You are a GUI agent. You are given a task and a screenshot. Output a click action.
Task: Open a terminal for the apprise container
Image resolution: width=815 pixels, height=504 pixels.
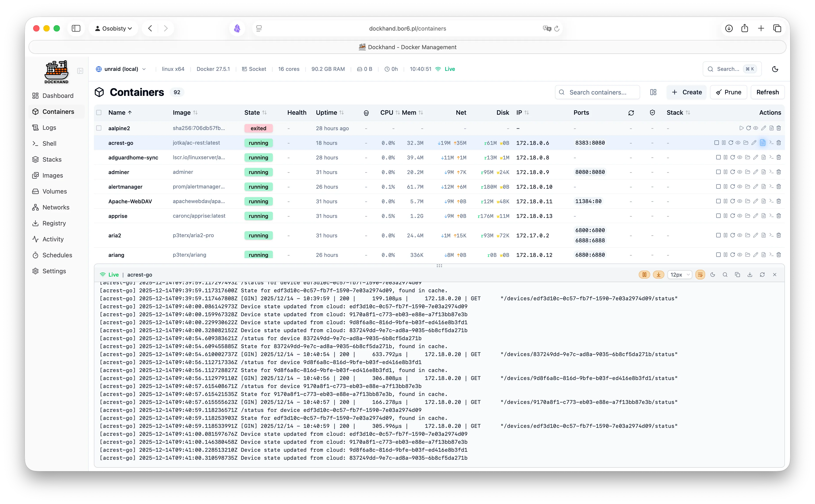click(x=772, y=216)
